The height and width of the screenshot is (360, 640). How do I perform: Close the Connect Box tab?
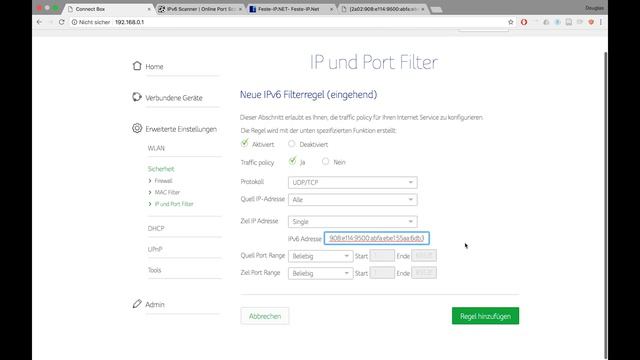coord(149,9)
